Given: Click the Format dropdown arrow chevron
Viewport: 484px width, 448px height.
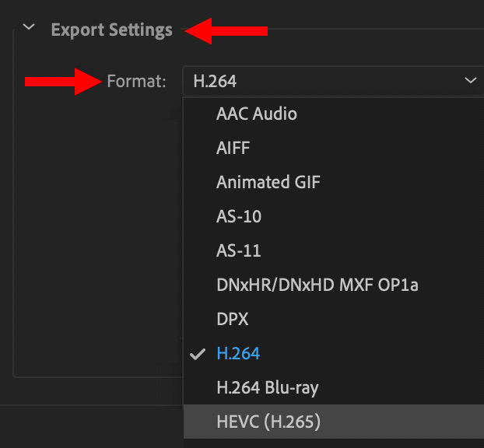Looking at the screenshot, I should coord(470,81).
